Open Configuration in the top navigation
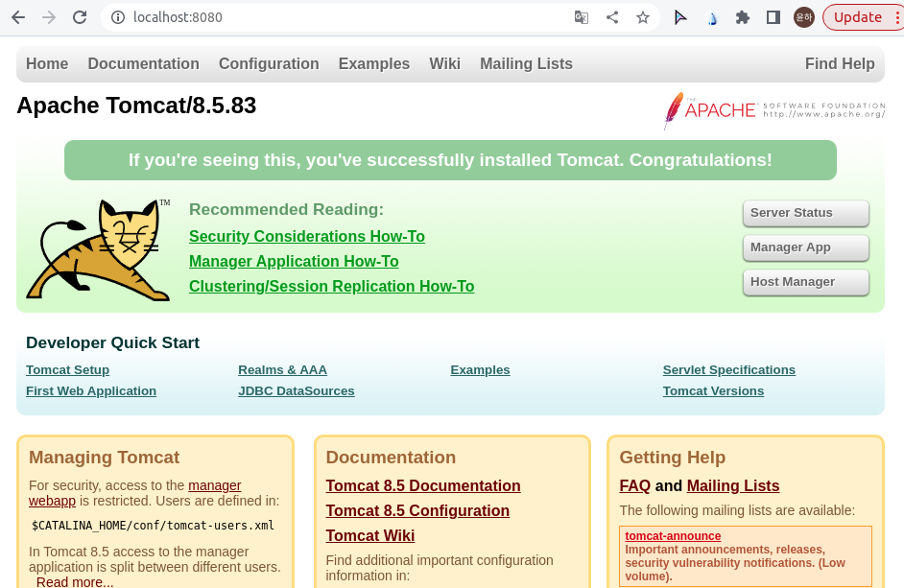 [x=269, y=63]
